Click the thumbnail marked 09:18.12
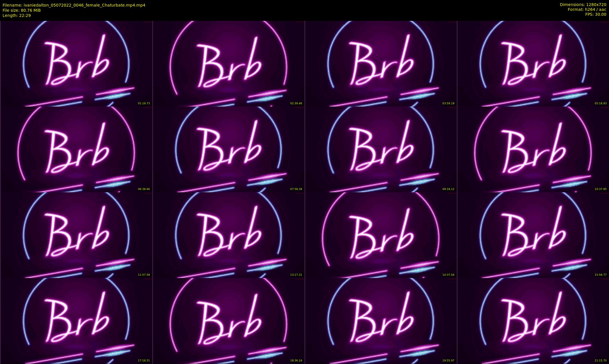609x364 pixels. [381, 149]
